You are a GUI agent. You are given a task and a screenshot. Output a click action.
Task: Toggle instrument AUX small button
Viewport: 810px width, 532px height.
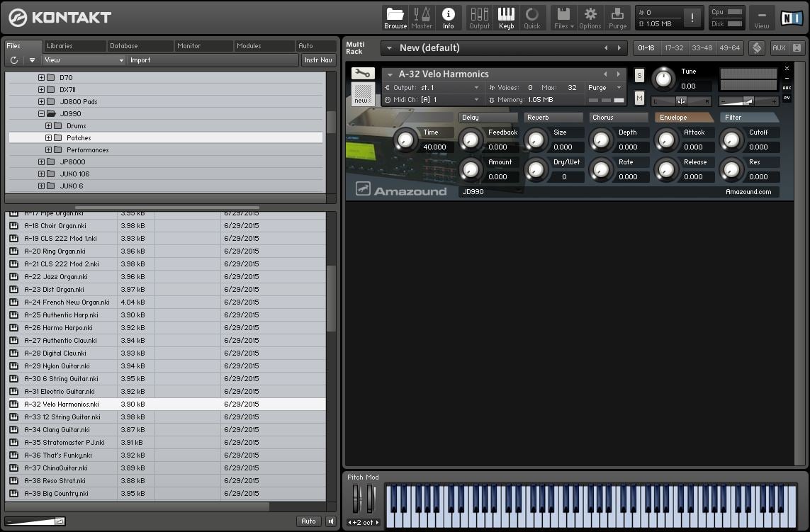point(787,88)
